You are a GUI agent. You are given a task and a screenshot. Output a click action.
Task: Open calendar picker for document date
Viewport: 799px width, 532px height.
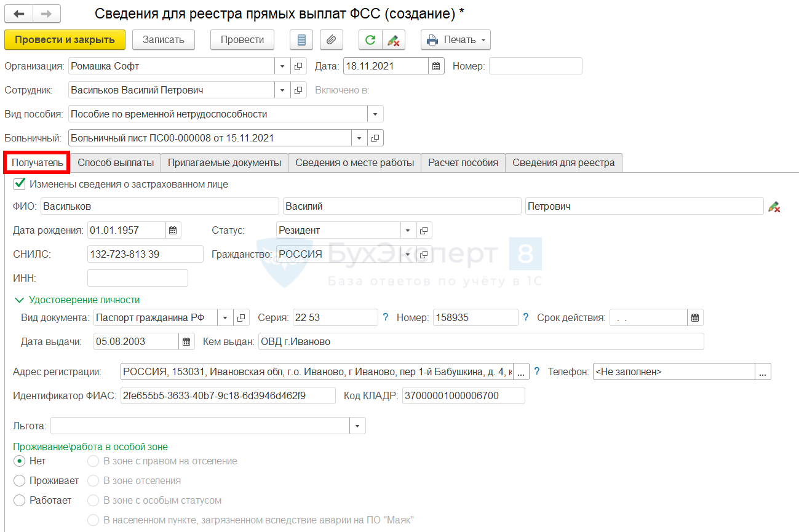tap(436, 66)
